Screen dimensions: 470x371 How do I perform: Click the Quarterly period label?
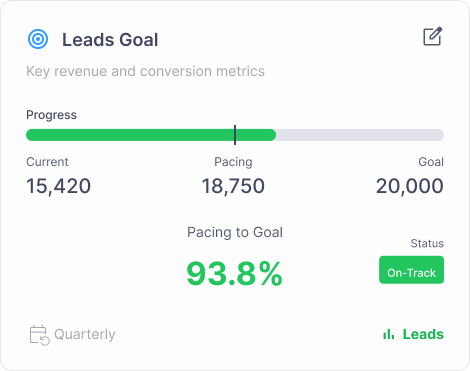tap(85, 334)
